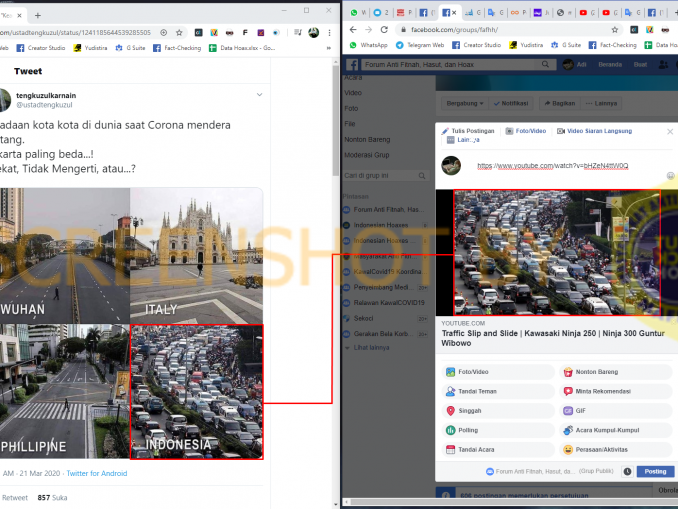Choose GIF post option
Image resolution: width=678 pixels, height=509 pixels.
(616, 411)
